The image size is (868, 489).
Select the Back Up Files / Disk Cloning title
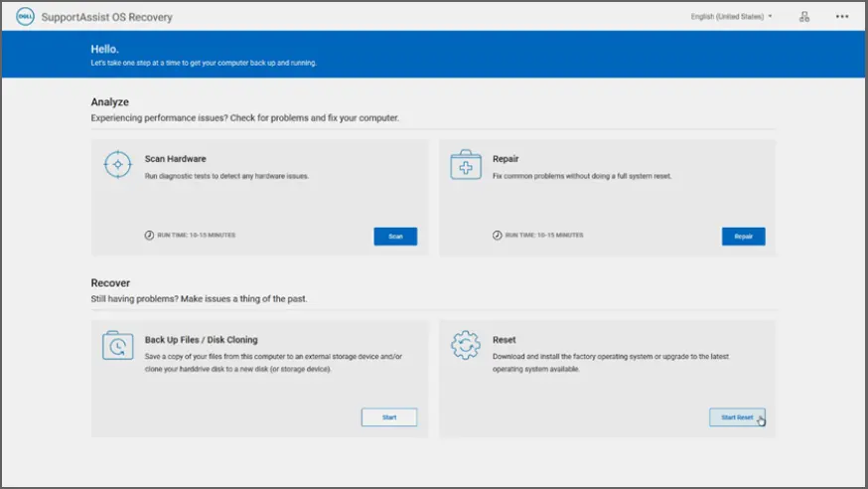(x=201, y=340)
